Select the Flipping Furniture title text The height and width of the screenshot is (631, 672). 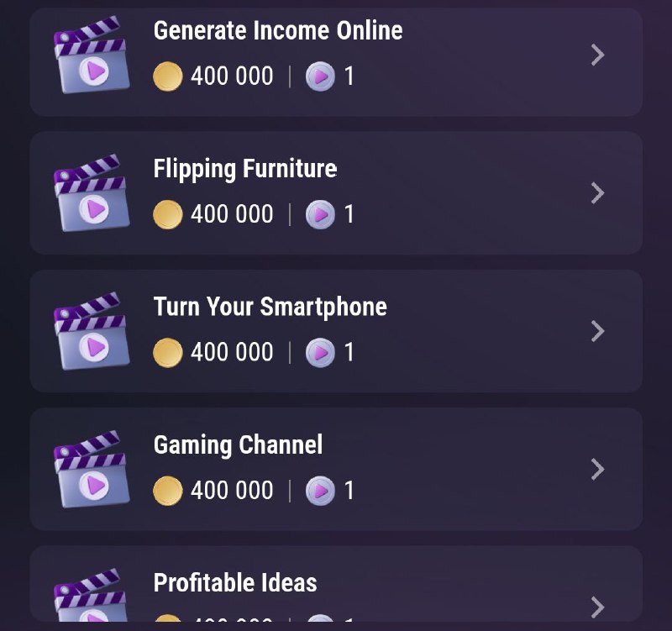pyautogui.click(x=245, y=169)
